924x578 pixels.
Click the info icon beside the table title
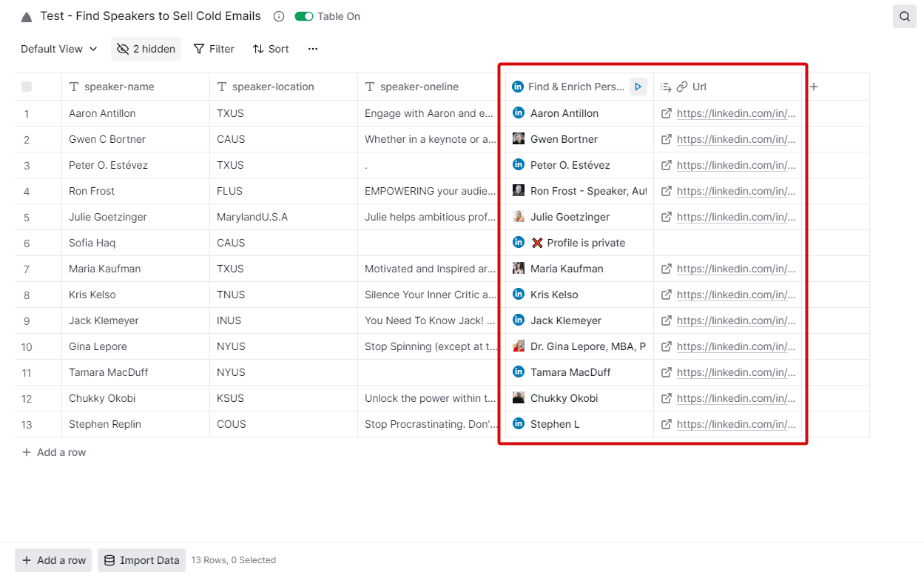[x=279, y=16]
